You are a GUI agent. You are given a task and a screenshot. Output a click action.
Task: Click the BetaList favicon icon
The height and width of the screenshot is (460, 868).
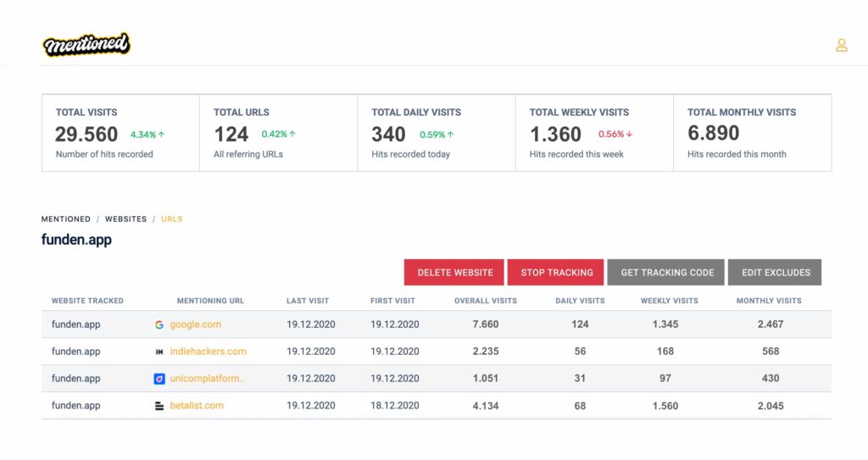click(159, 406)
